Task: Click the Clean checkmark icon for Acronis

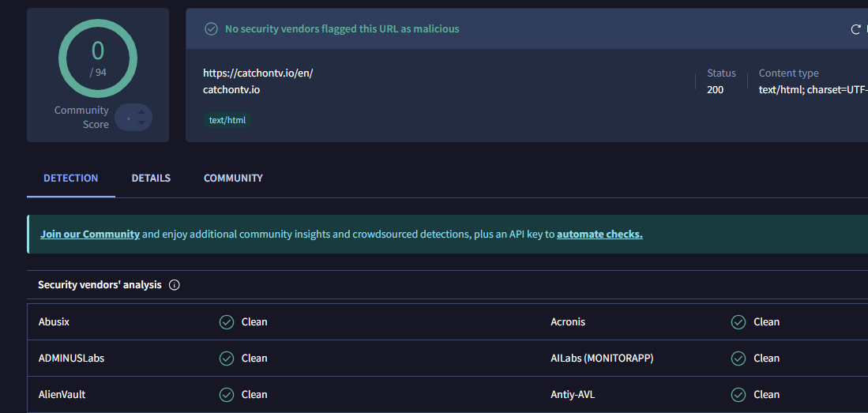Action: [x=738, y=322]
